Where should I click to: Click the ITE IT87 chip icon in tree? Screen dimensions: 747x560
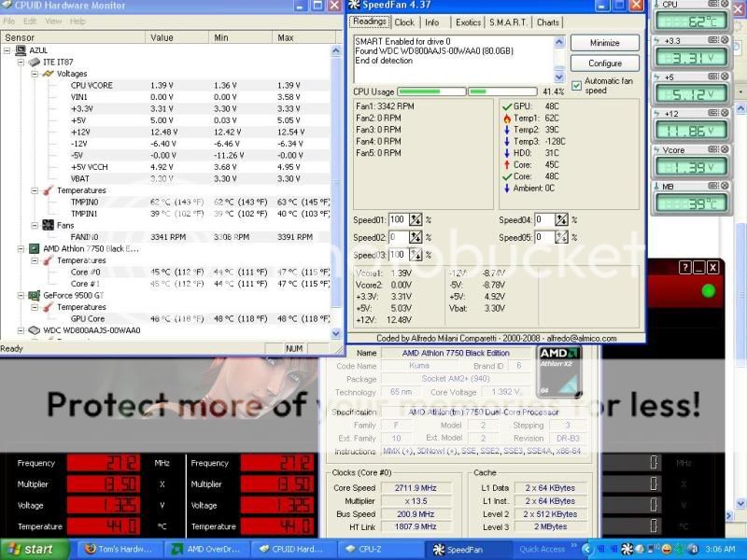click(x=34, y=63)
